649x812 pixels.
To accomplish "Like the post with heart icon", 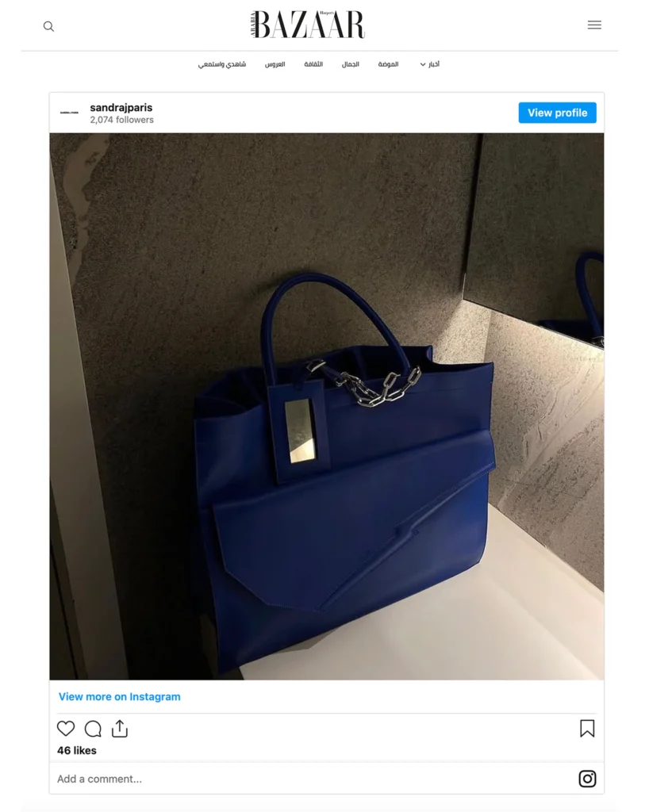I will [x=66, y=729].
